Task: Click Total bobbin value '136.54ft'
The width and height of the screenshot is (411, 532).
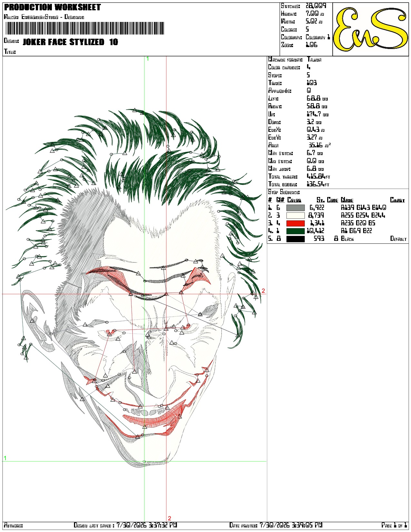Action: pos(318,184)
